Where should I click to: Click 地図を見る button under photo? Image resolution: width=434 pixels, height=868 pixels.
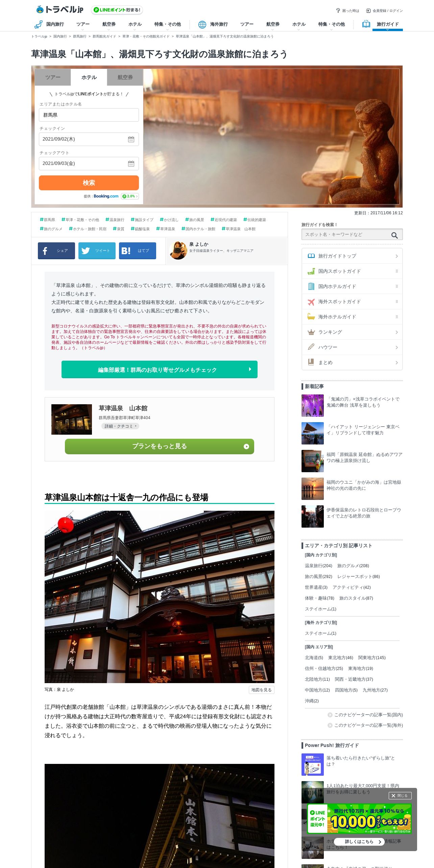pos(261,690)
